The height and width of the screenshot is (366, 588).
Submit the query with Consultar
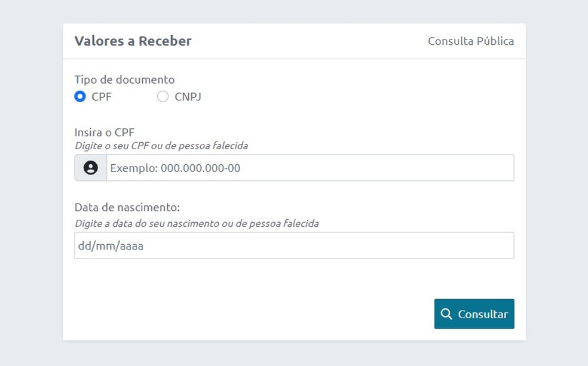tap(474, 313)
